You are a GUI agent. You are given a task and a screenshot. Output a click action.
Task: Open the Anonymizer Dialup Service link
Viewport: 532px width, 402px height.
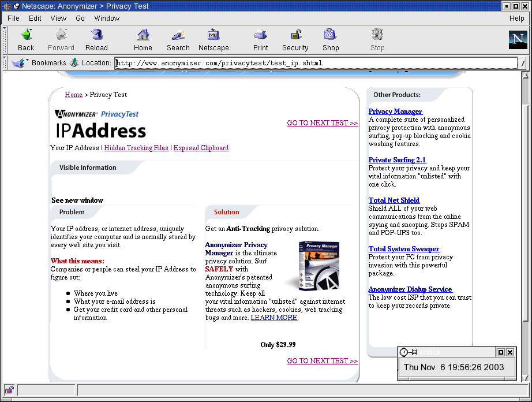[x=410, y=289]
